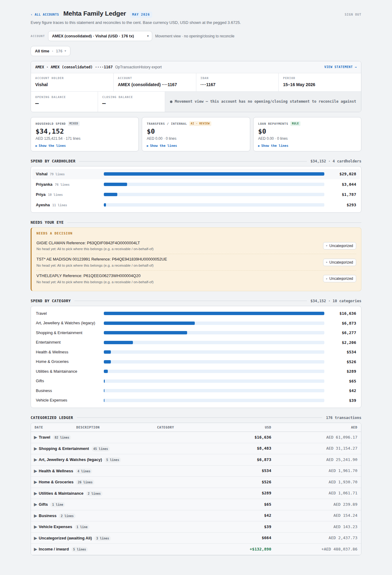Click the RULE badge on Loan Repayments
The image size is (392, 575).
(295, 124)
